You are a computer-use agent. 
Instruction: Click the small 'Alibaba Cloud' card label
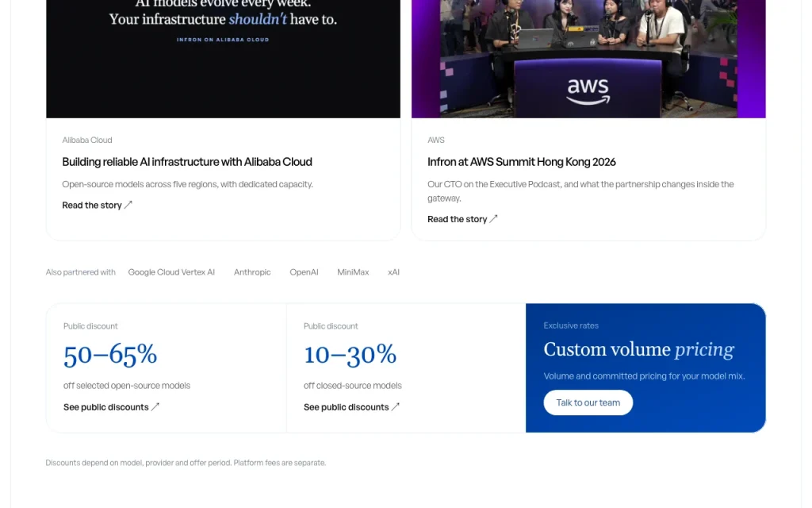tap(87, 140)
